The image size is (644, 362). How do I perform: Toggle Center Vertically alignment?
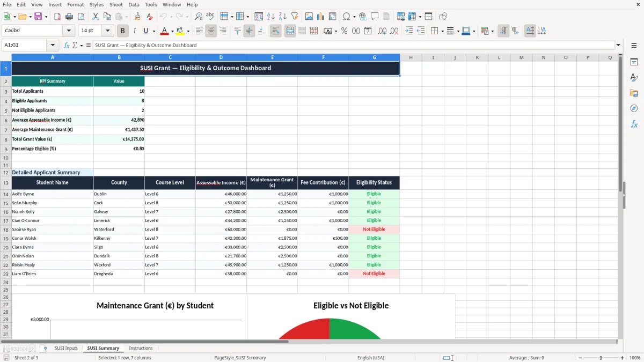coord(249,31)
